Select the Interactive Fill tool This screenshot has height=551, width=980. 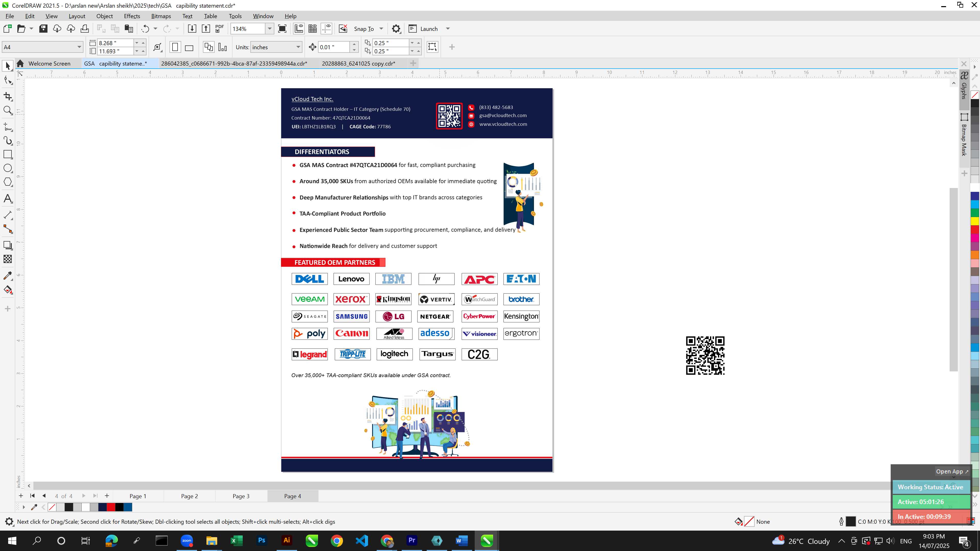(x=8, y=290)
